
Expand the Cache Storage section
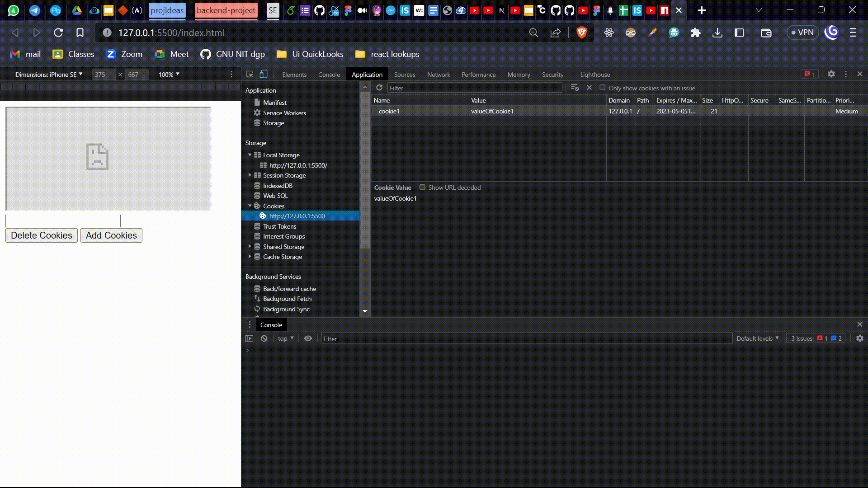tap(249, 256)
